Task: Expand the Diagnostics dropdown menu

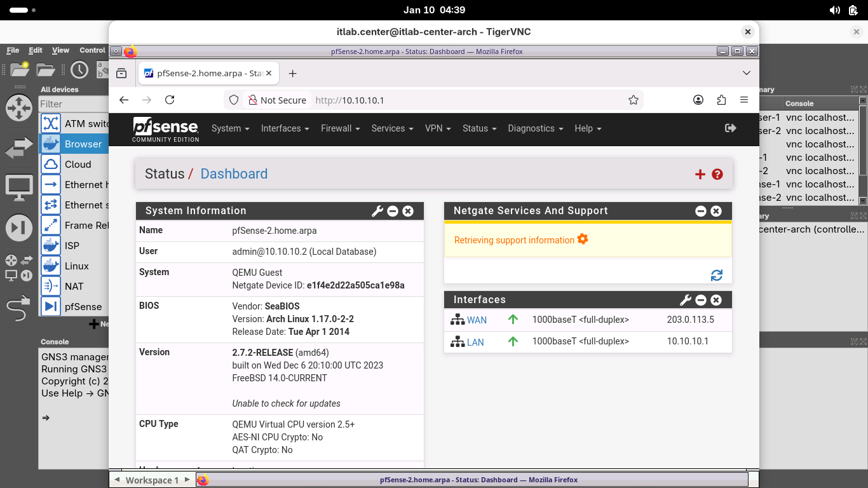Action: (x=535, y=128)
